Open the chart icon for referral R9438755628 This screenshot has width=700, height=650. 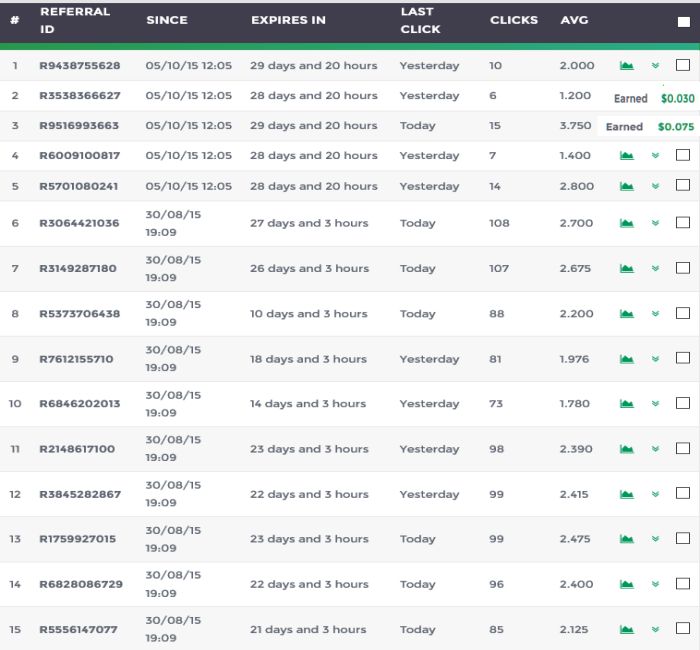click(626, 66)
